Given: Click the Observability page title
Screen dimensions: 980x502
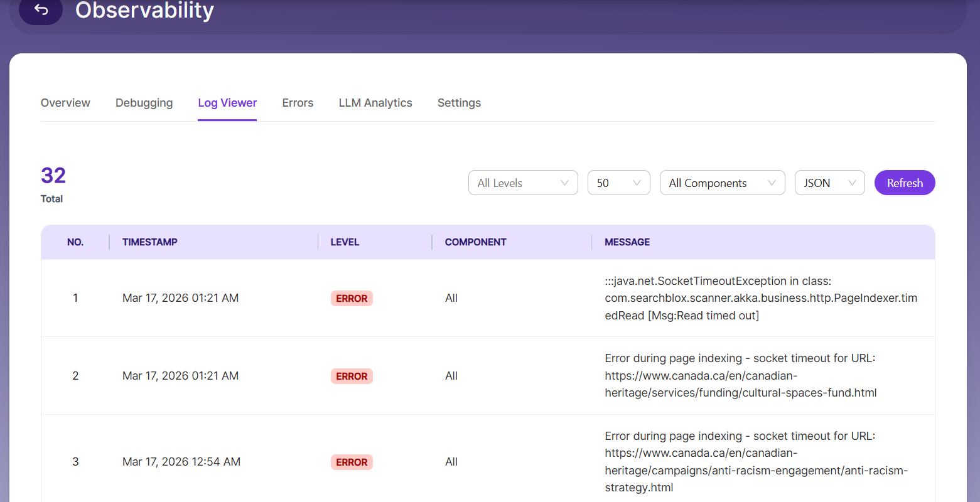Looking at the screenshot, I should (144, 10).
